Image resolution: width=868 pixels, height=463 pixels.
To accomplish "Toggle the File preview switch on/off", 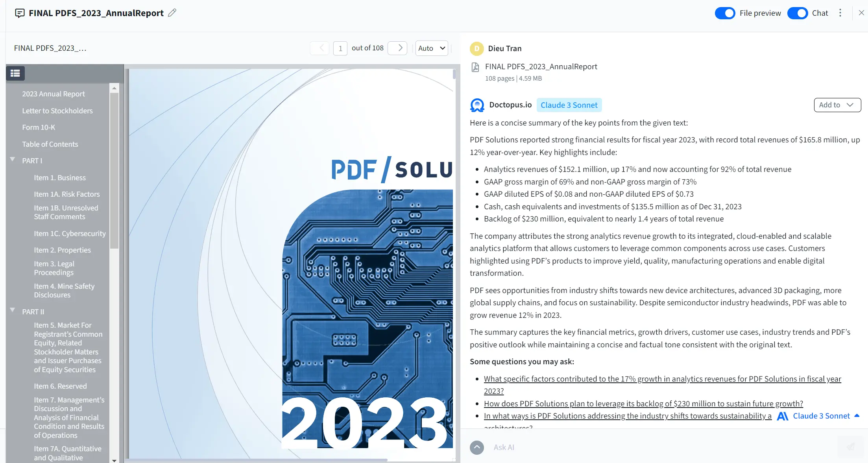I will pos(726,13).
